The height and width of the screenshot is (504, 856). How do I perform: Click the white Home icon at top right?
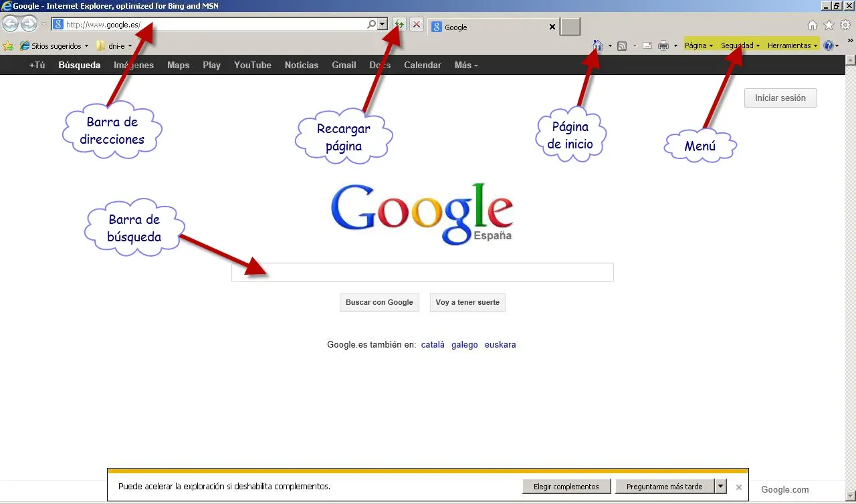[813, 25]
